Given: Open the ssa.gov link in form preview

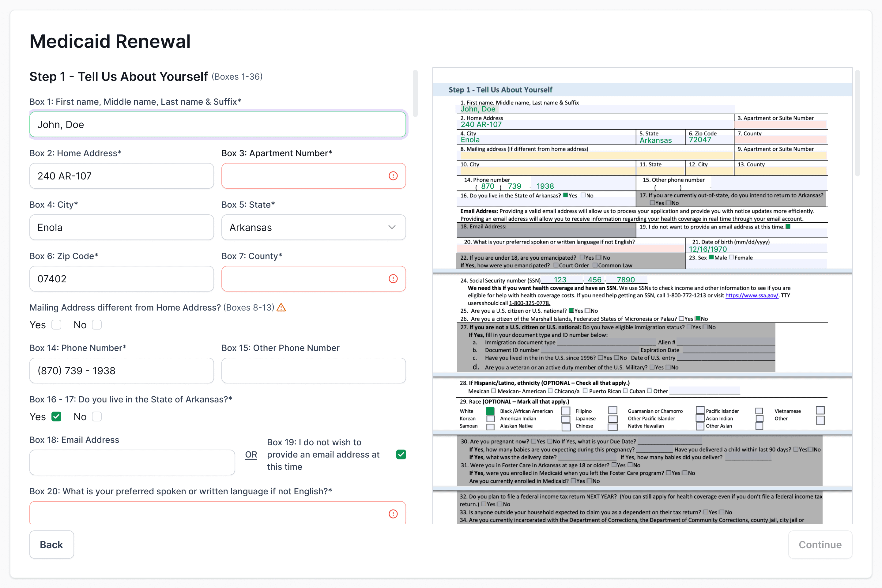Looking at the screenshot, I should point(752,296).
